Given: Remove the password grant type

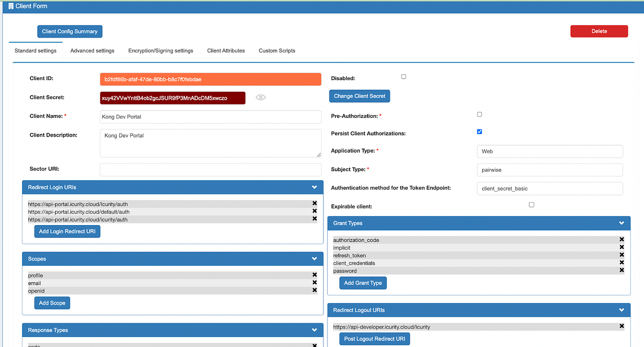Looking at the screenshot, I should 621,271.
